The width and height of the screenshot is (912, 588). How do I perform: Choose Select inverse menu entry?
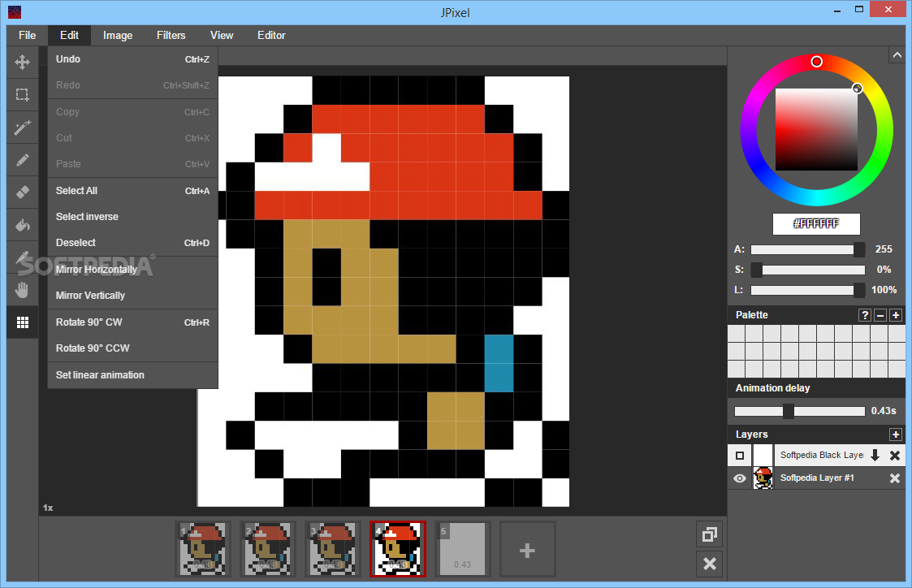tap(132, 216)
